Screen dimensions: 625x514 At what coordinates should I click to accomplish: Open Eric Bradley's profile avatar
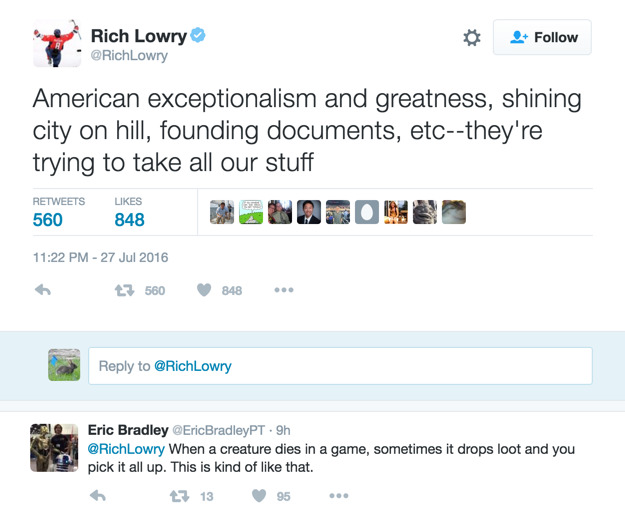53,447
